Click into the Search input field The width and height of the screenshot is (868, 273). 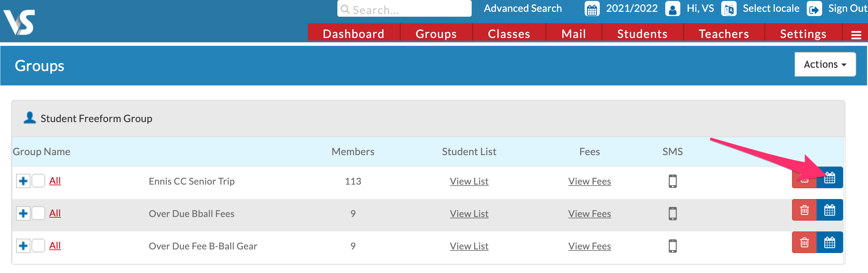(404, 9)
